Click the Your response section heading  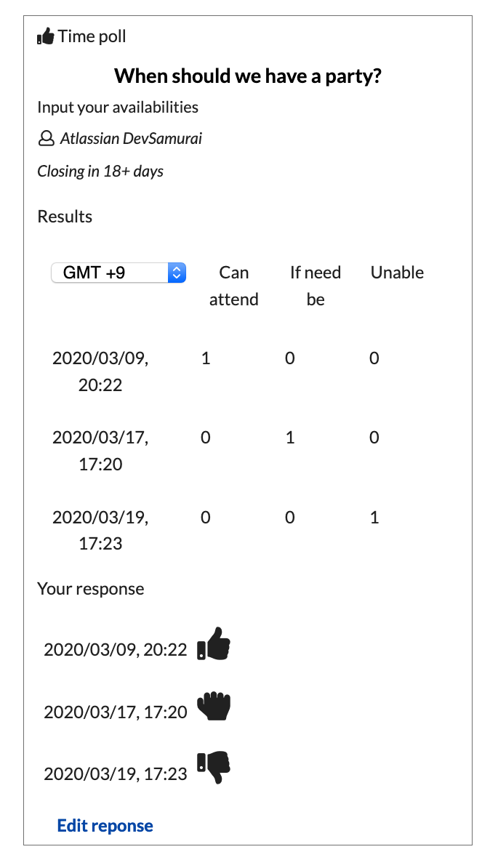click(x=91, y=589)
